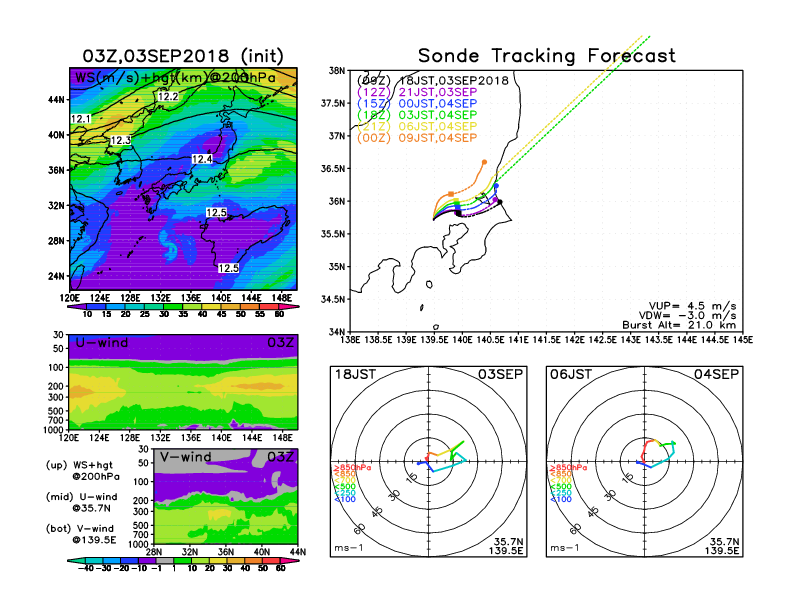792x612 pixels.
Task: Click "18JST" on the left hodograph
Action: point(355,374)
